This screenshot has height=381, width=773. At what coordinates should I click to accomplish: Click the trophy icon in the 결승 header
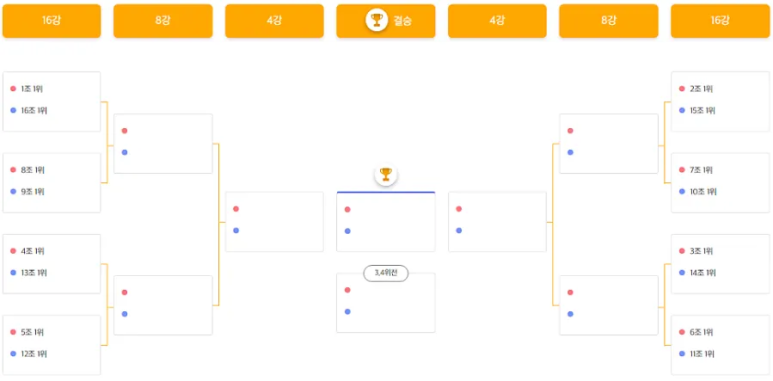[377, 20]
